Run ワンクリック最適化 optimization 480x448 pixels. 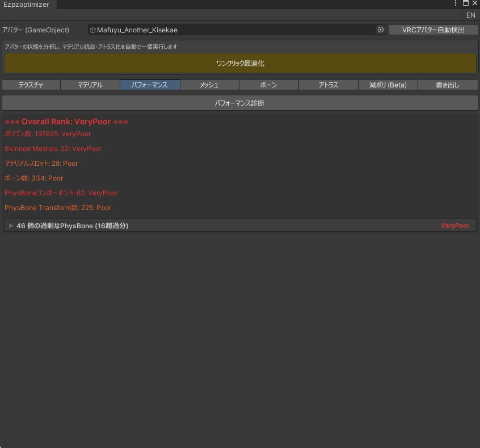click(240, 63)
